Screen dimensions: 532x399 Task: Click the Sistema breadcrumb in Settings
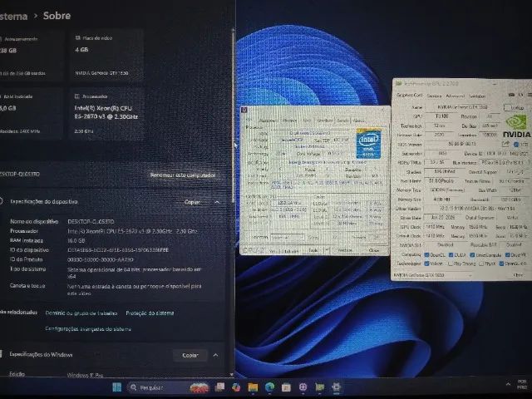13,17
